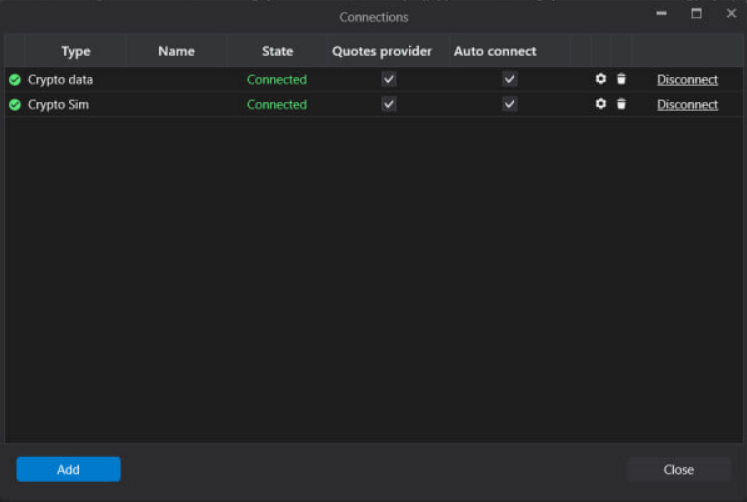This screenshot has height=502, width=747.
Task: Disconnect the Crypto Sim connection
Action: [x=687, y=105]
